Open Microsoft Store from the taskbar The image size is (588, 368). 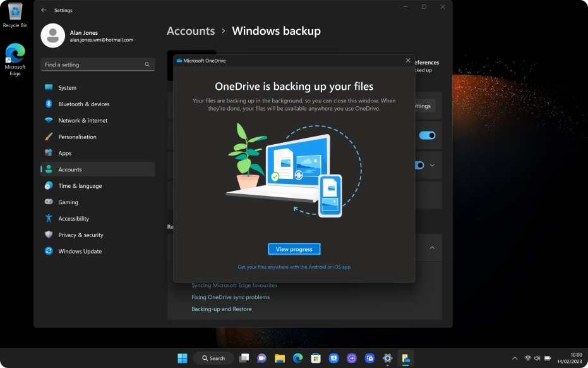pyautogui.click(x=316, y=358)
